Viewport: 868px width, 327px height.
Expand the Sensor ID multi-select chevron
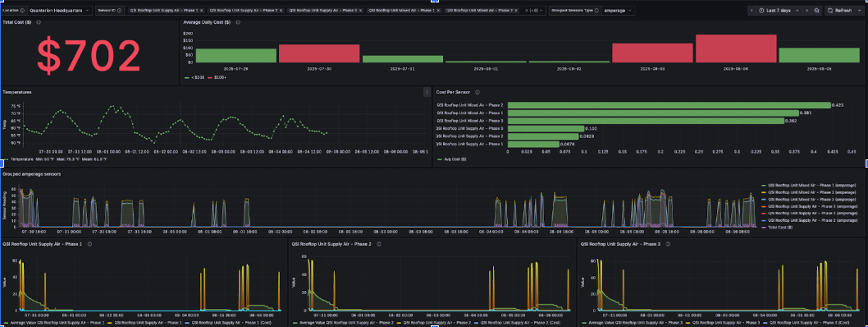(x=541, y=11)
